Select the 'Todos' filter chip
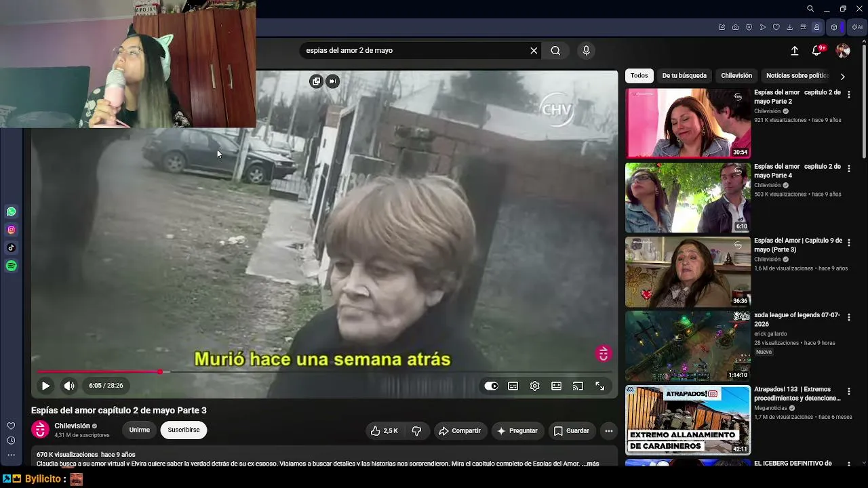Screen dimensions: 868x488 point(639,76)
